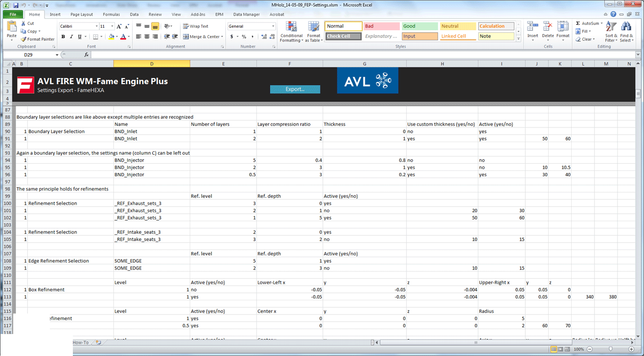Toggle Italic formatting
This screenshot has width=644, height=356.
(71, 37)
